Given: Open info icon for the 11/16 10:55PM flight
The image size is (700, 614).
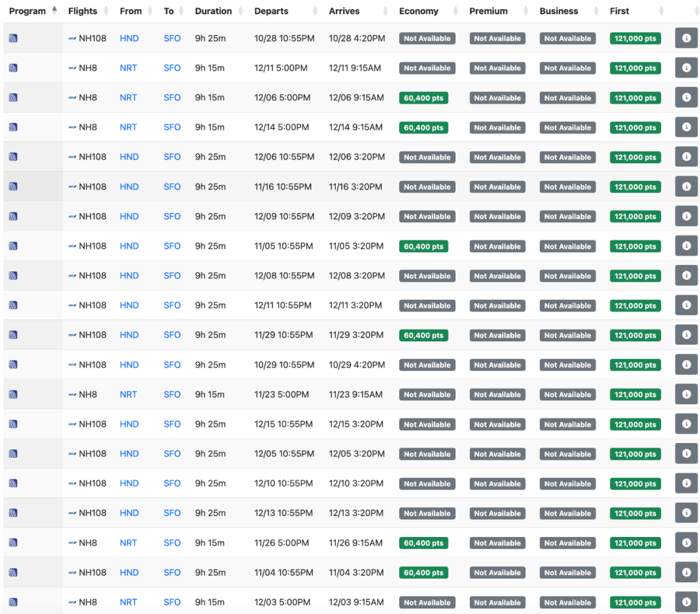Looking at the screenshot, I should click(x=686, y=187).
